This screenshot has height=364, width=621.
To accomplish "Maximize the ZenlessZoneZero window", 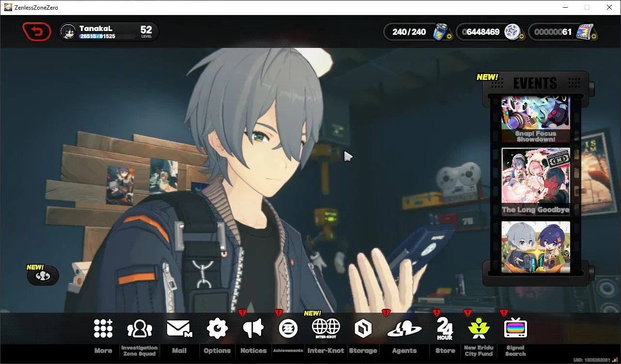I will (587, 7).
